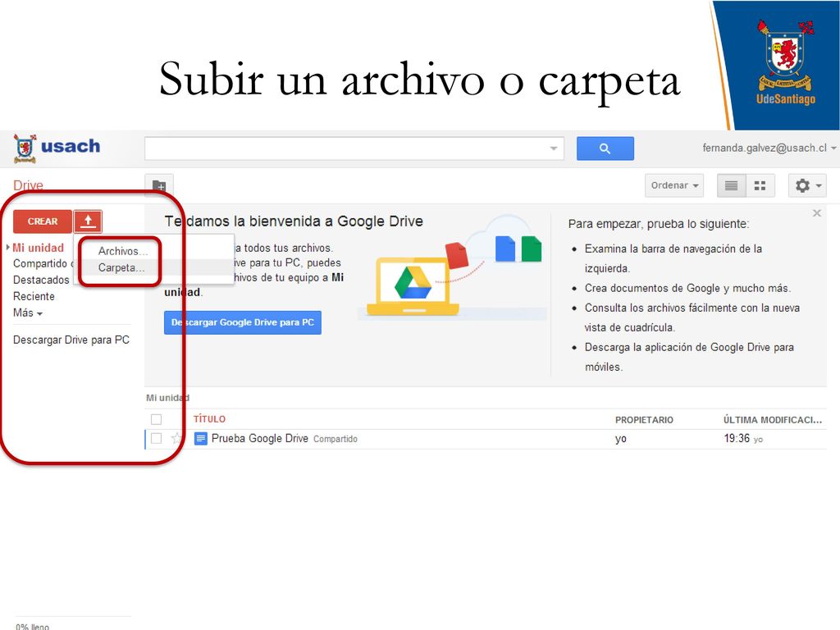
Task: Click the upload arrow icon next to CREAR
Action: 88,221
